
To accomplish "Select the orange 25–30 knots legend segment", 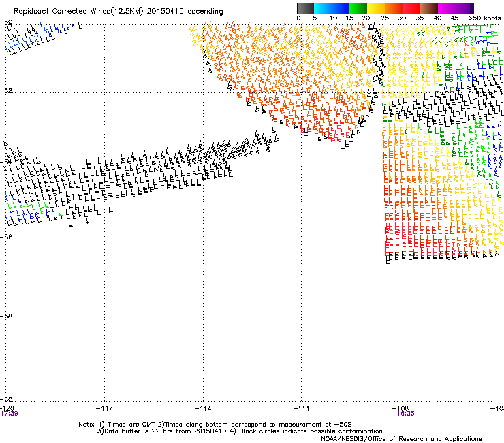I will tap(394, 8).
